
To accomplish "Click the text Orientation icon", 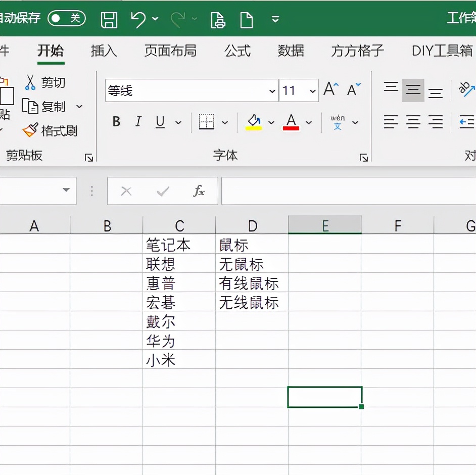I will (466, 89).
